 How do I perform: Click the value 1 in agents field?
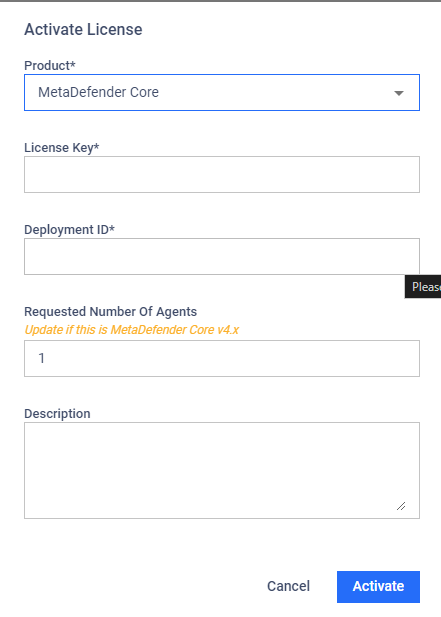point(41,358)
